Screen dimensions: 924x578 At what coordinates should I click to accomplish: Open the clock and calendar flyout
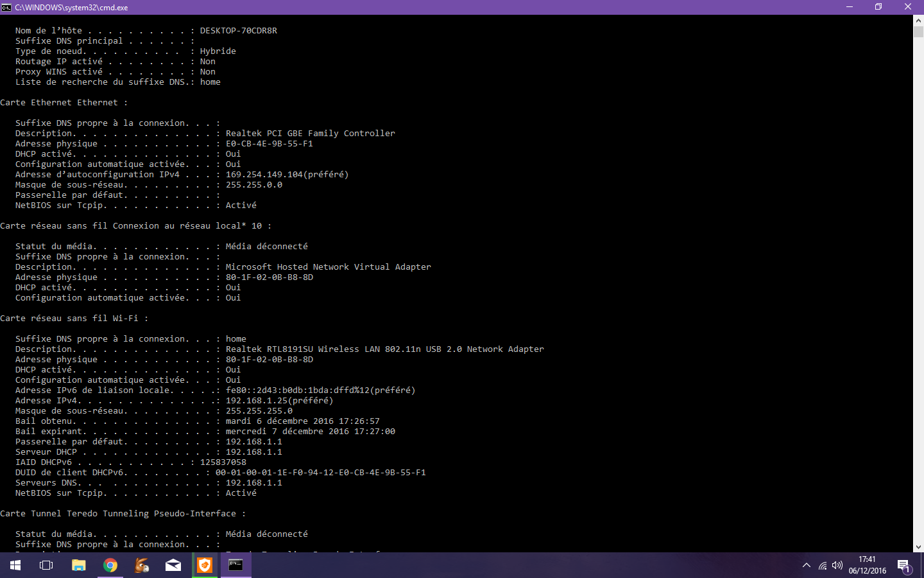[867, 565]
